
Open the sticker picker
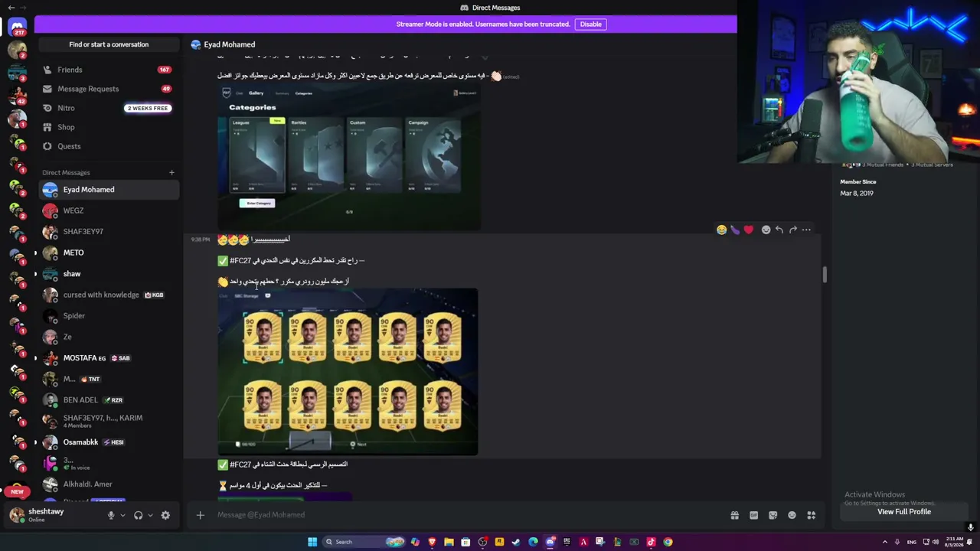(x=773, y=515)
